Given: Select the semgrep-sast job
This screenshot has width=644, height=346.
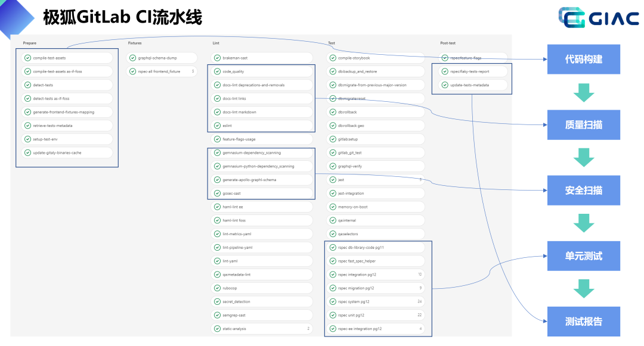Looking at the screenshot, I should [x=262, y=315].
